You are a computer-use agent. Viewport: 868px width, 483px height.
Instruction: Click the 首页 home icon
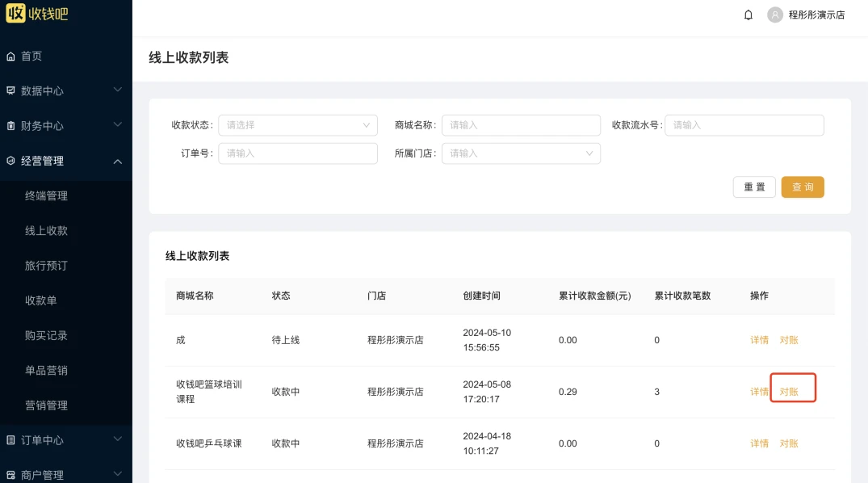(10, 57)
